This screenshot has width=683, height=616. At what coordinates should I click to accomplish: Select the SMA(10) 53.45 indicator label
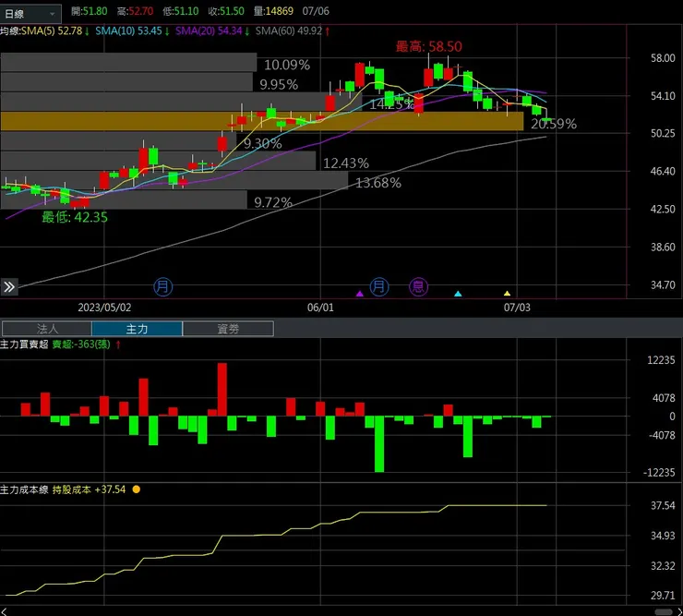point(132,31)
